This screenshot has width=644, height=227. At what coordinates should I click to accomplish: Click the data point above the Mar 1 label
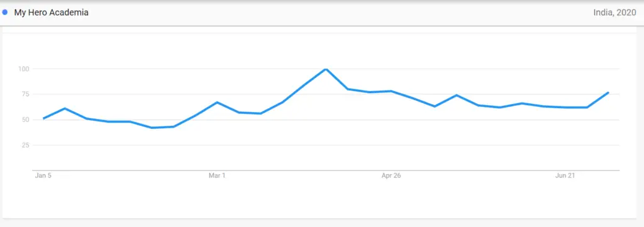pyautogui.click(x=217, y=102)
